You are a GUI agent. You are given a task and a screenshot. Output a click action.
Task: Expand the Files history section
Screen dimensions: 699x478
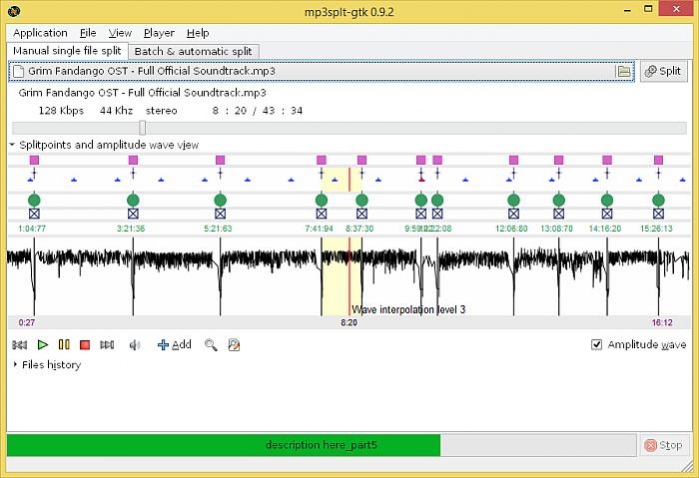[15, 364]
